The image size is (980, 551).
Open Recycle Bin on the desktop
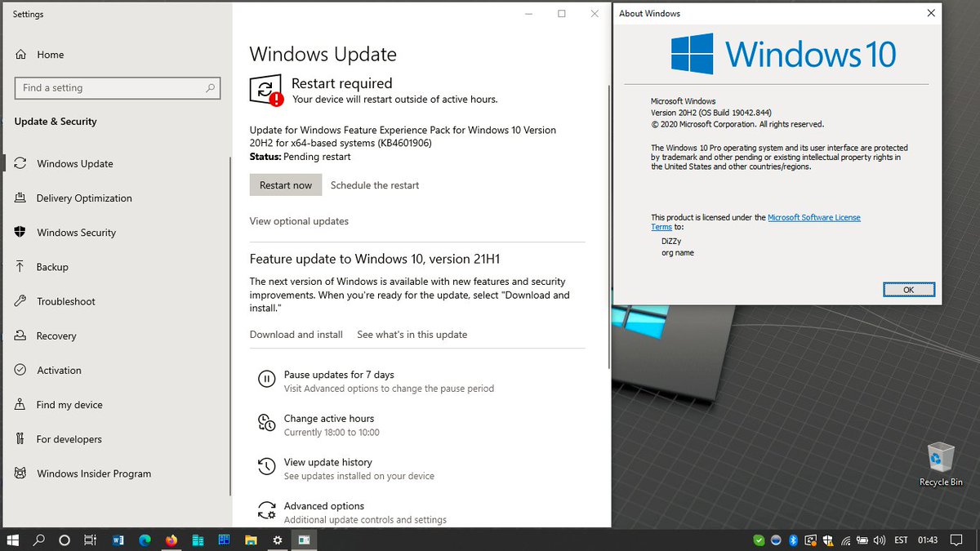click(x=941, y=464)
